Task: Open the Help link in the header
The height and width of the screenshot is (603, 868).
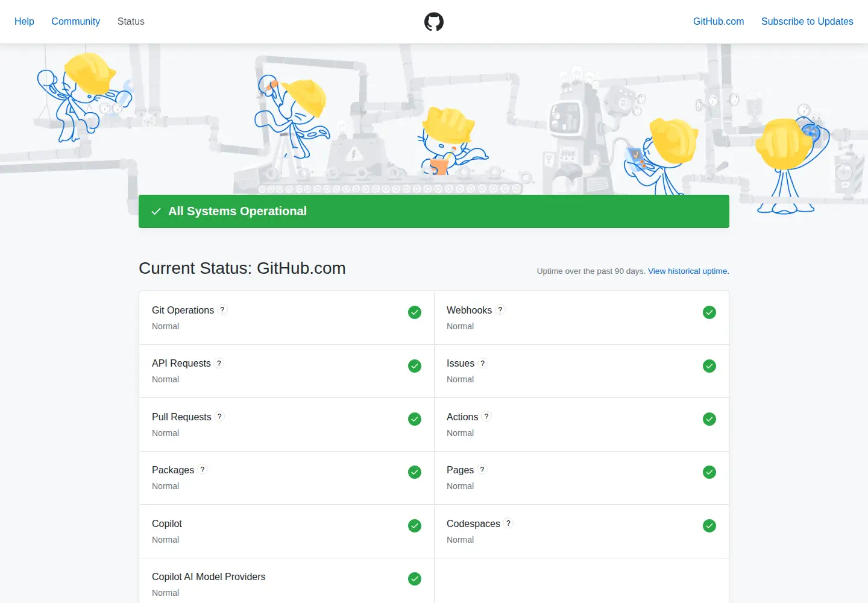Action: coord(24,22)
